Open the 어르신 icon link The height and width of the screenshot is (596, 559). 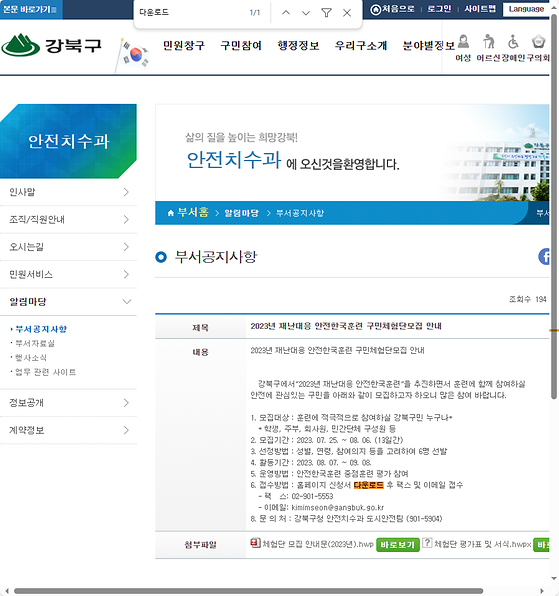pyautogui.click(x=488, y=48)
